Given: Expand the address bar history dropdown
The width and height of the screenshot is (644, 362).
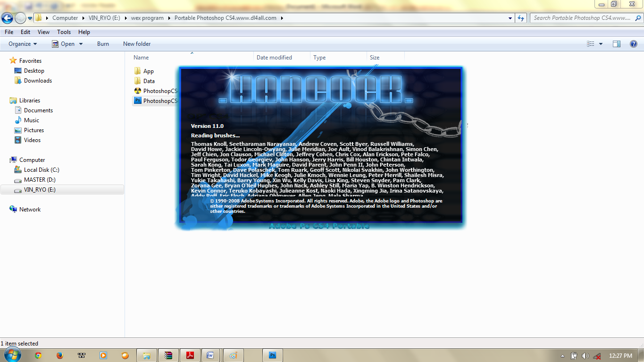Looking at the screenshot, I should point(510,18).
